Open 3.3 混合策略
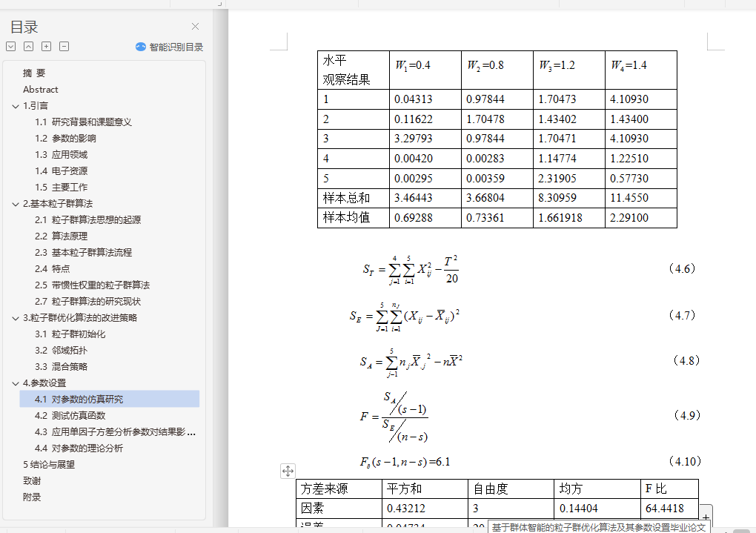 click(62, 367)
